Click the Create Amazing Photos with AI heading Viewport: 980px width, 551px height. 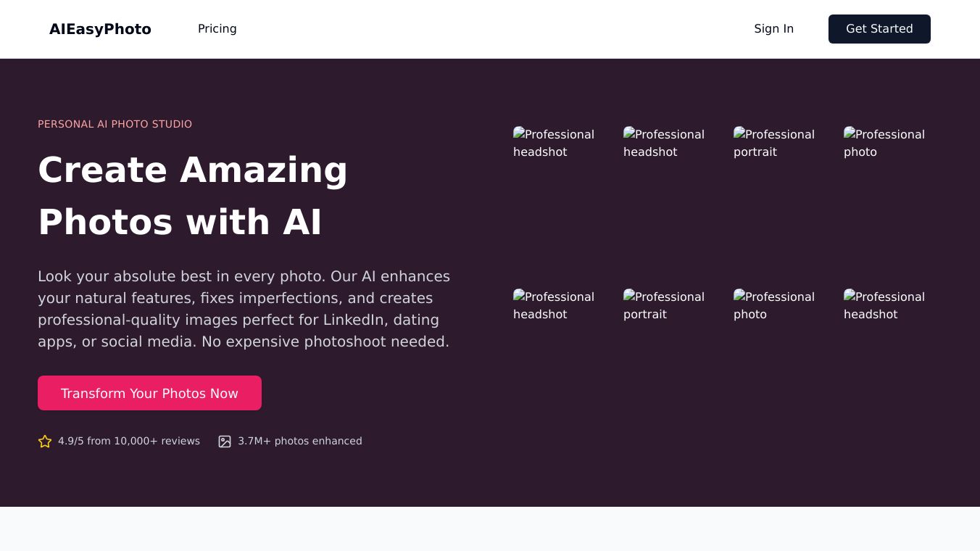coord(193,196)
